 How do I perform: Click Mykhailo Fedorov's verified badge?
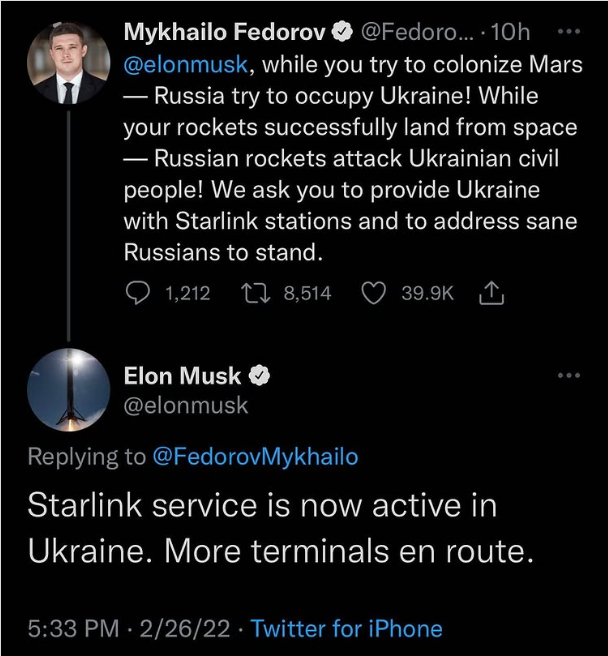[x=341, y=33]
